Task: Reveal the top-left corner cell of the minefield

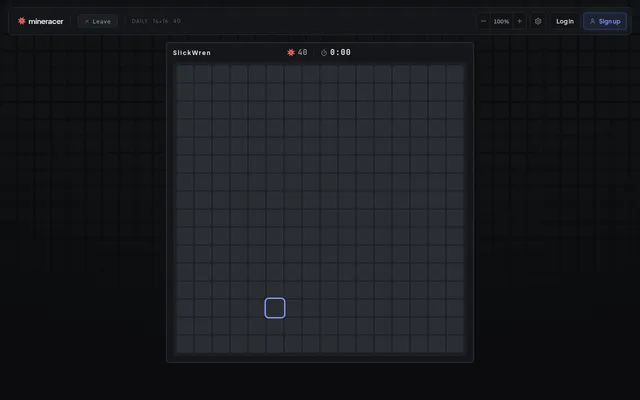Action: pyautogui.click(x=185, y=74)
